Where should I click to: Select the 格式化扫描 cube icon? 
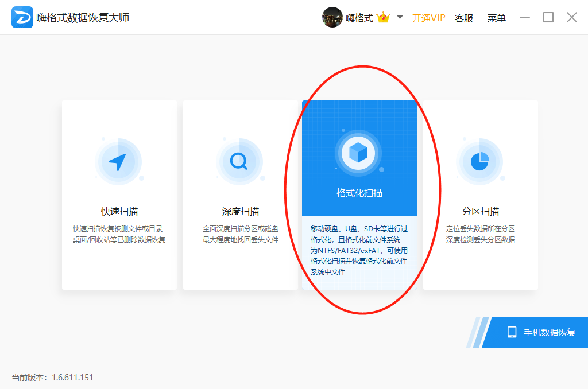click(358, 153)
